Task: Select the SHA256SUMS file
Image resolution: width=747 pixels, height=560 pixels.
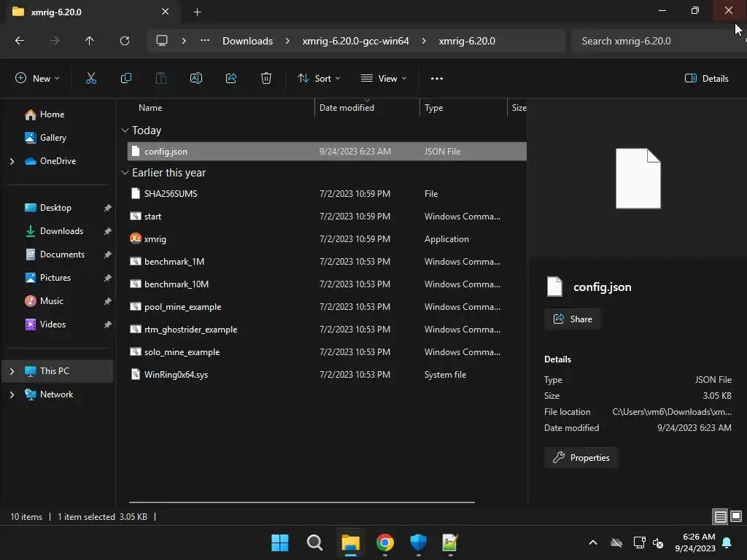Action: 327,194
